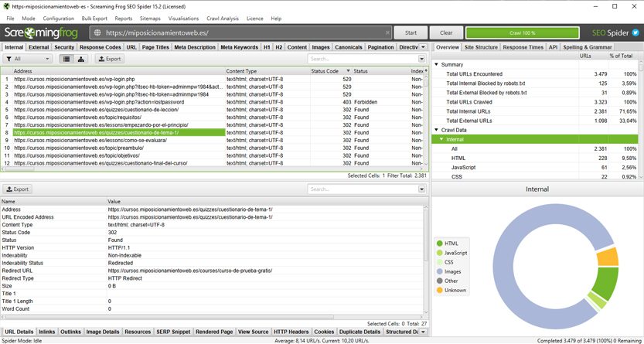Click the Redirect URL value
Image resolution: width=644 pixels, height=344 pixels.
click(190, 271)
